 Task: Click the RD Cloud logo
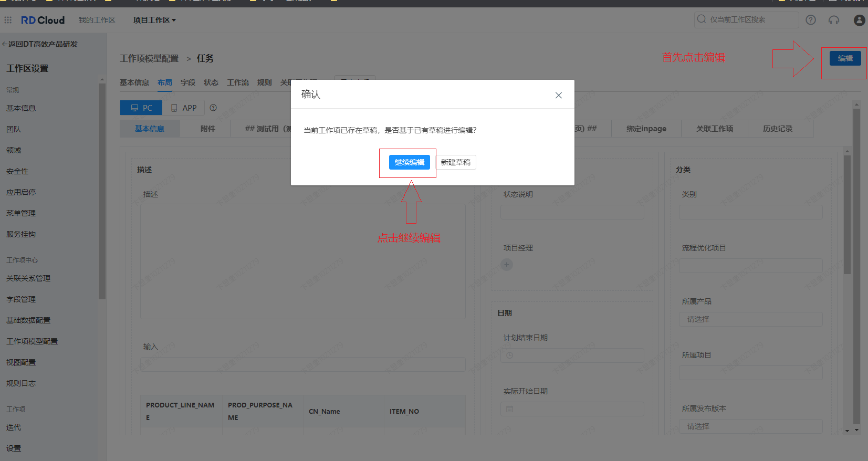coord(43,20)
